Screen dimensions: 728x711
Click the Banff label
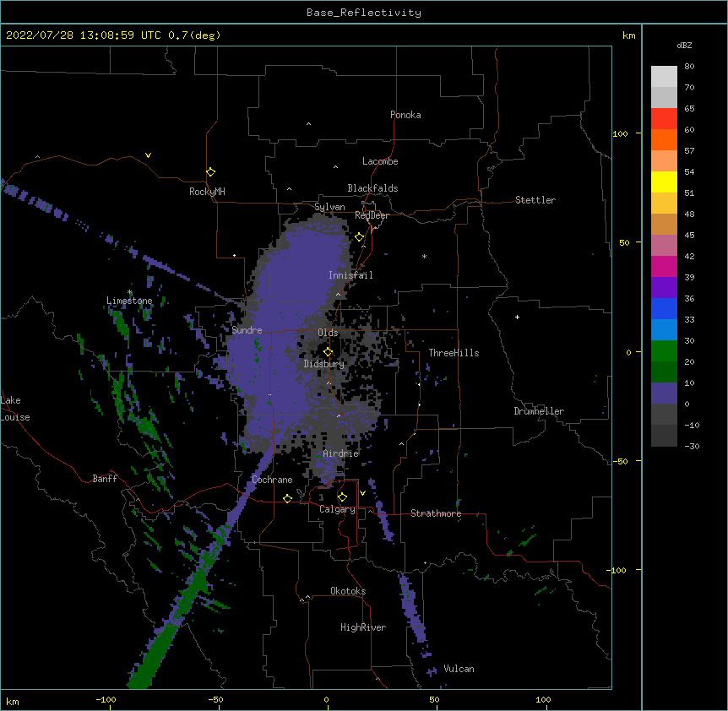105,479
